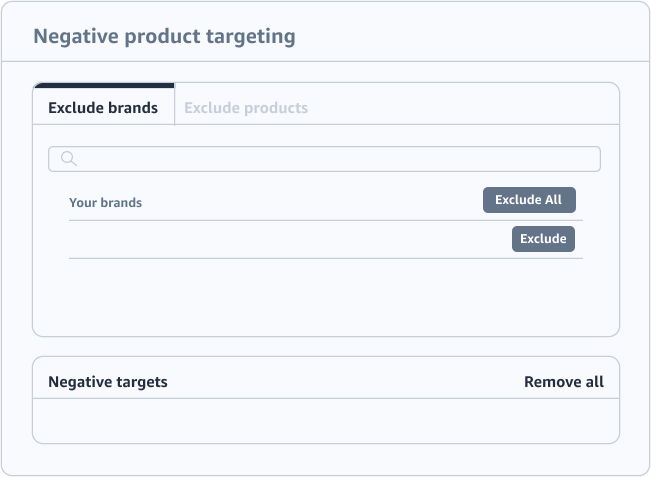
Task: Click Remove all in Negative targets
Action: tap(564, 382)
